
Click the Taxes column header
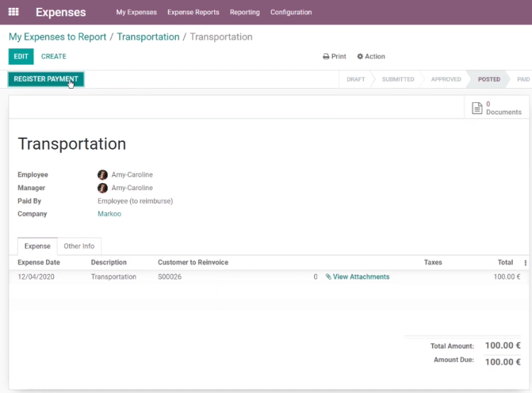433,262
